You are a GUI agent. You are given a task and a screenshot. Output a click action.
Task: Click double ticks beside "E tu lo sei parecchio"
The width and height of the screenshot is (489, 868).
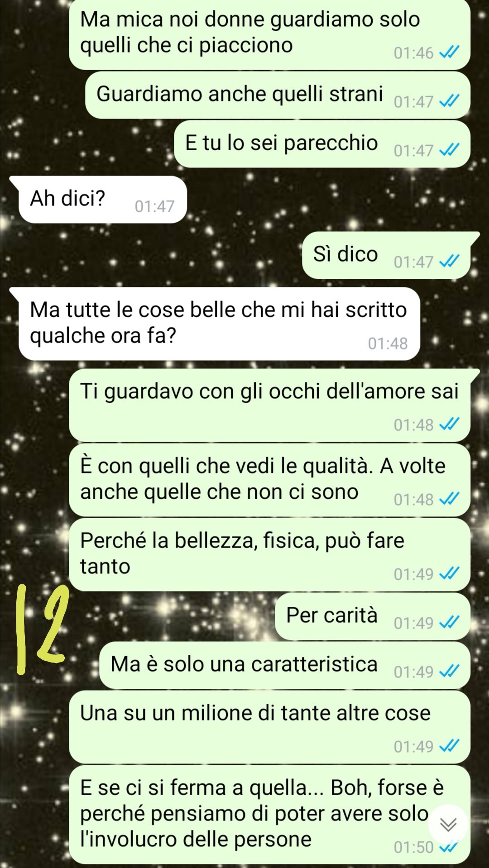tap(450, 150)
